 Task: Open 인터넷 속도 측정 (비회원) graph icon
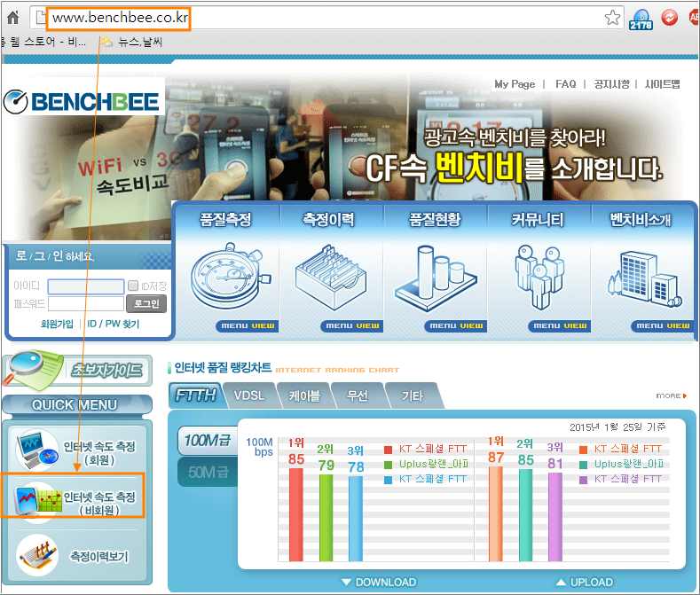click(38, 501)
